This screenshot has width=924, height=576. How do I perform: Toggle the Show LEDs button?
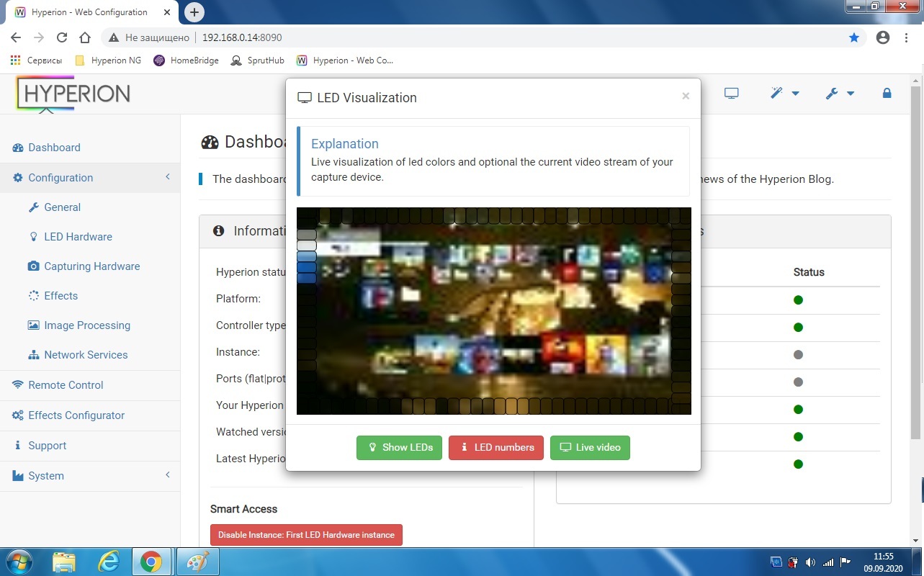pyautogui.click(x=399, y=447)
